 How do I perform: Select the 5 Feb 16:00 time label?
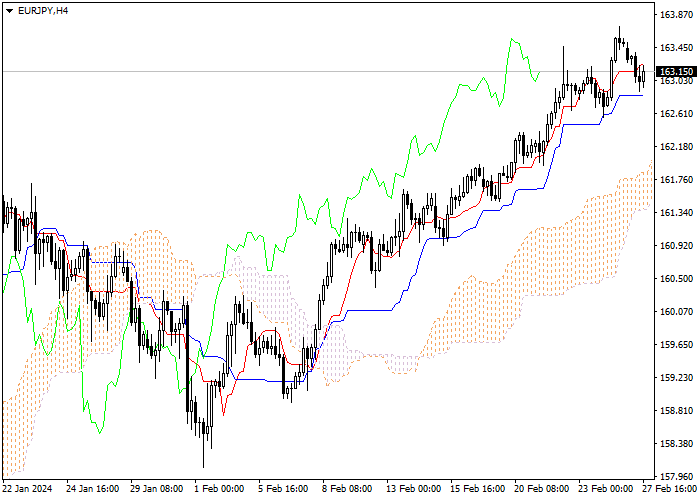tap(283, 489)
